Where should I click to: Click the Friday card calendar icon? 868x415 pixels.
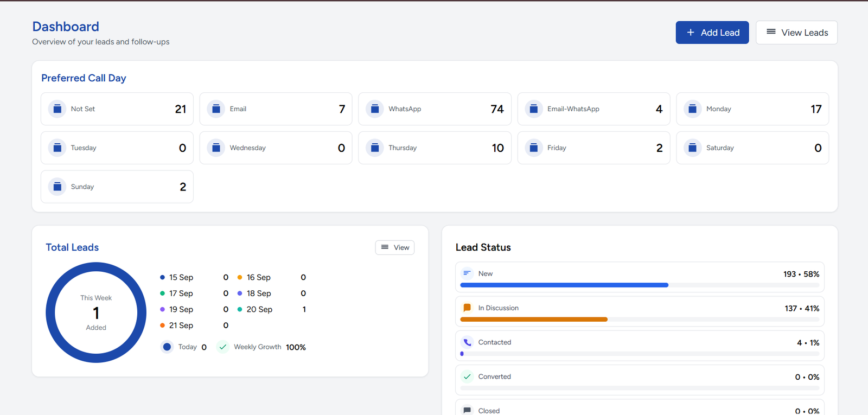(x=534, y=148)
